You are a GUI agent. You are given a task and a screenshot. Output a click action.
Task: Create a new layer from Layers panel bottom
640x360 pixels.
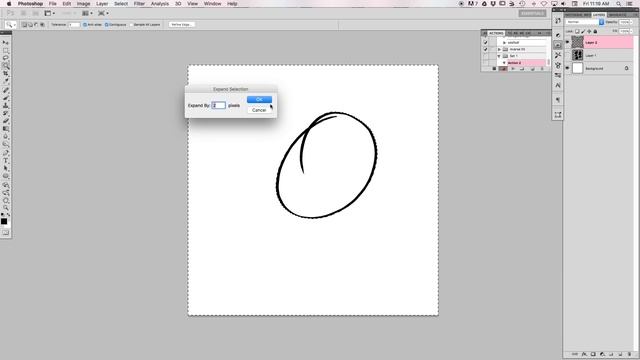[620, 354]
